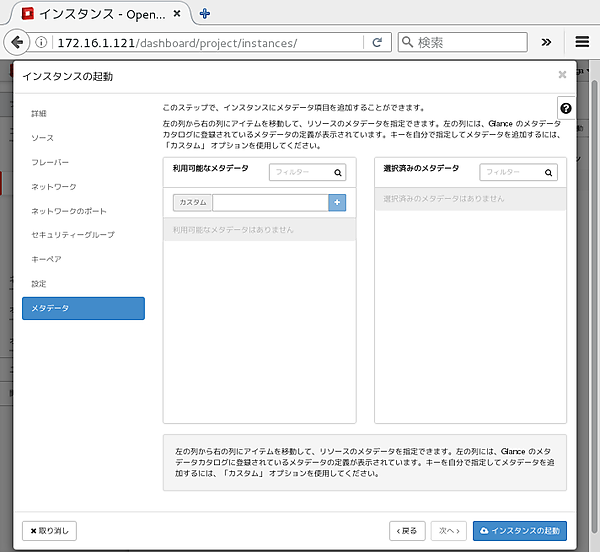Click the インスタンスの起動 launch button

click(520, 531)
